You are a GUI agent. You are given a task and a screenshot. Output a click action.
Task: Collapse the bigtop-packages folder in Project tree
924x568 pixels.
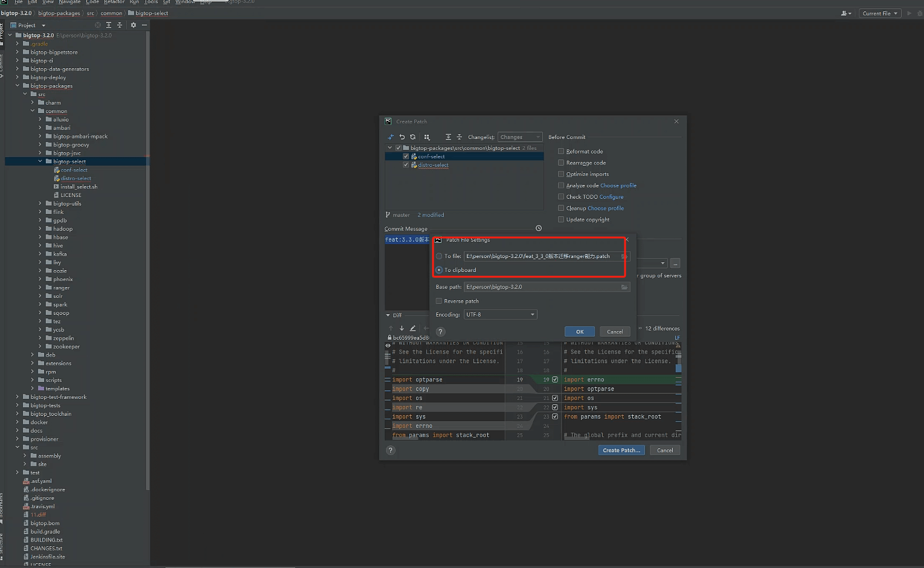[18, 86]
